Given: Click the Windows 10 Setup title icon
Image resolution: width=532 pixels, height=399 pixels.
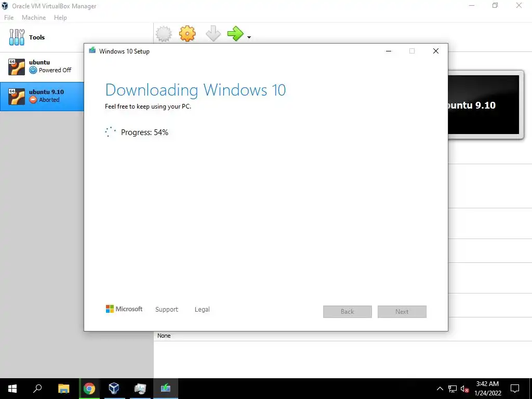Looking at the screenshot, I should pyautogui.click(x=92, y=50).
